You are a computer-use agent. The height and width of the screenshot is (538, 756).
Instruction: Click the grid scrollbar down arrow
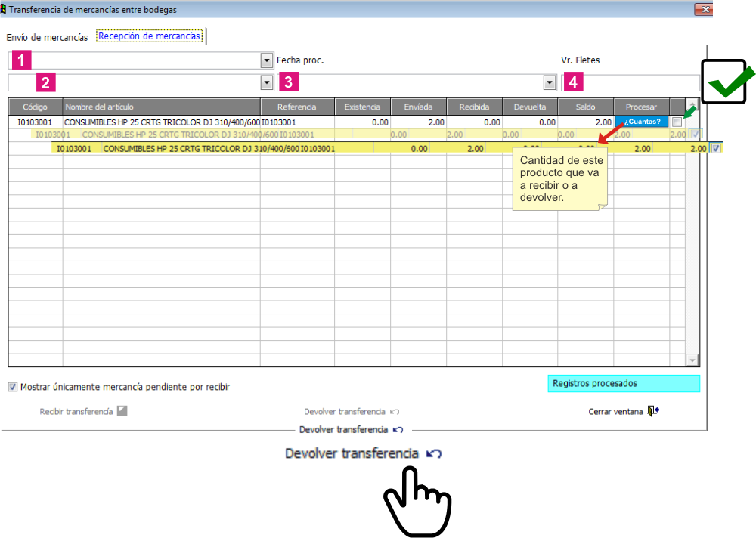(x=692, y=360)
